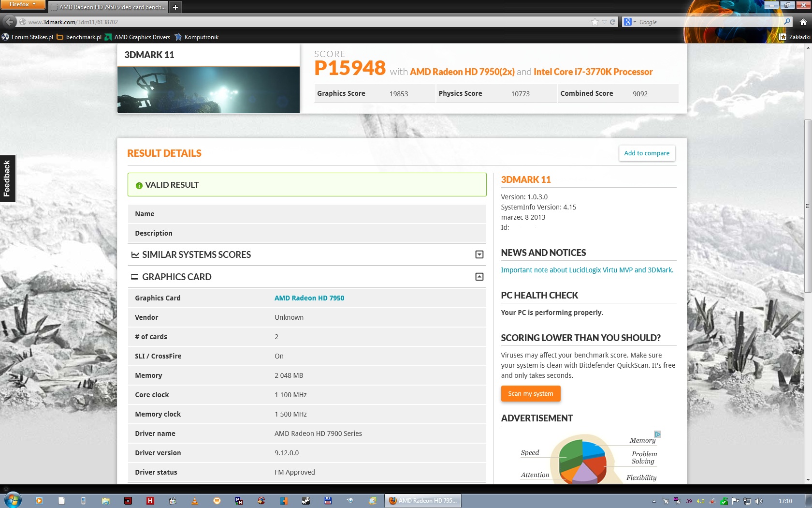Viewport: 812px width, 508px height.
Task: Open the network tray icon
Action: click(747, 501)
